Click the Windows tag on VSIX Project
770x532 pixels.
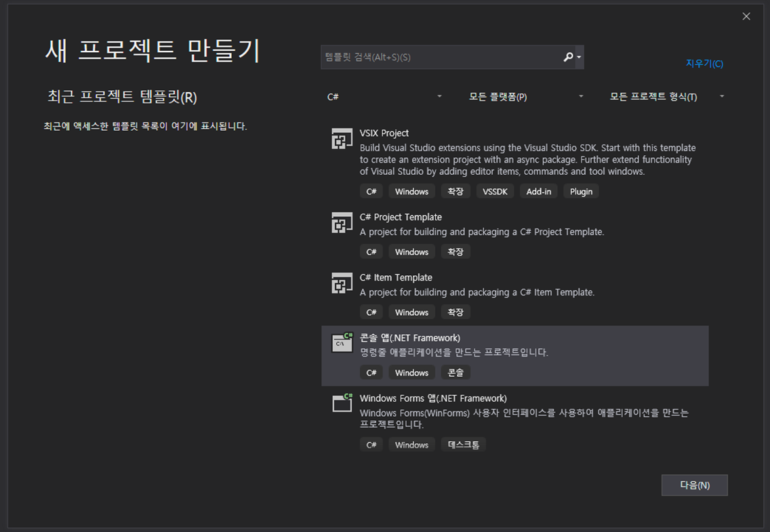411,191
